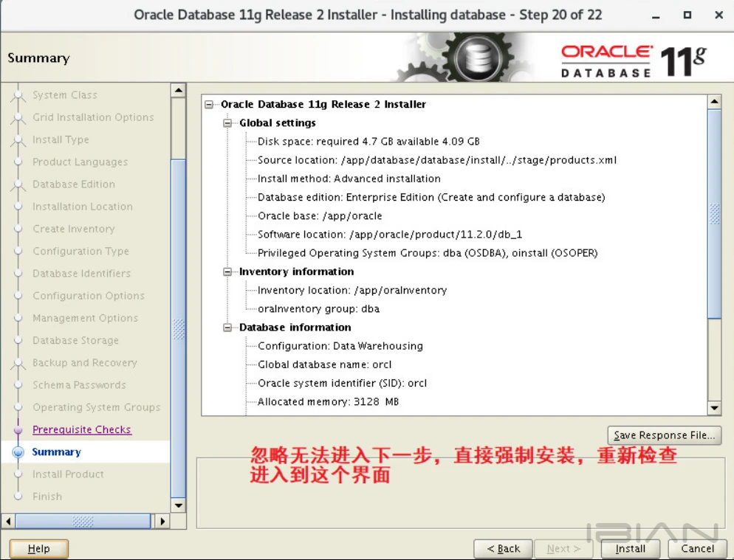
Task: Select Database Storage step in sidebar
Action: (76, 340)
